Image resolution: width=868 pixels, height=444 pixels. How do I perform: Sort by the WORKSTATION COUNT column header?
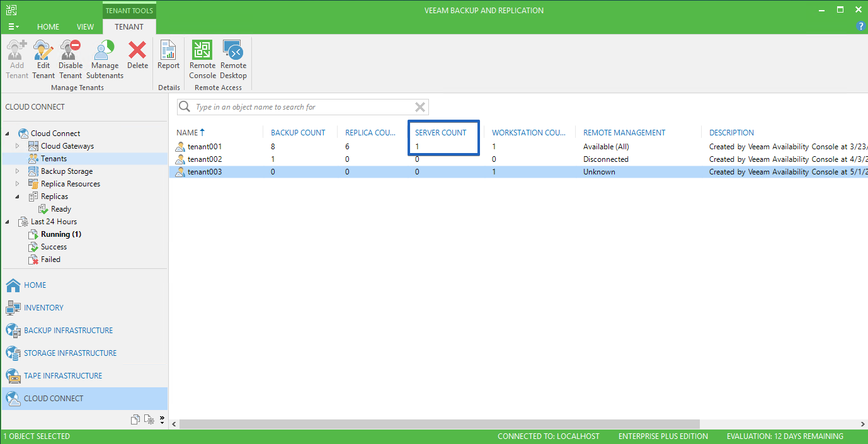[528, 133]
